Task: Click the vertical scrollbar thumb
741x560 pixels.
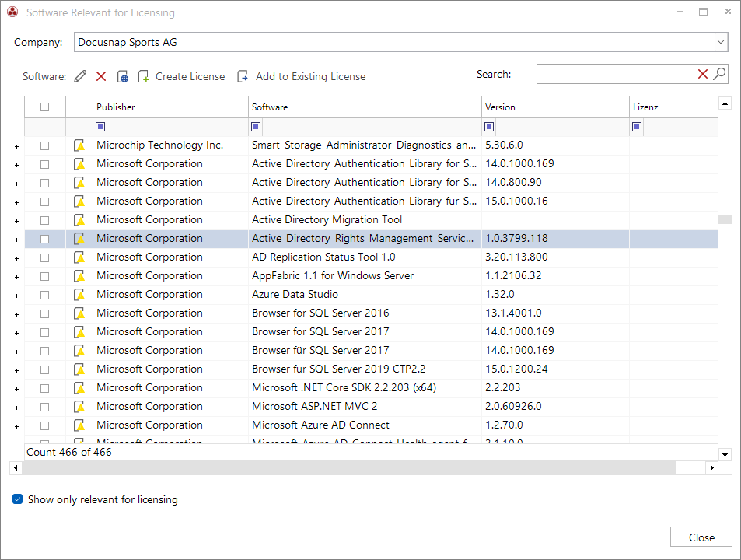Action: point(725,219)
